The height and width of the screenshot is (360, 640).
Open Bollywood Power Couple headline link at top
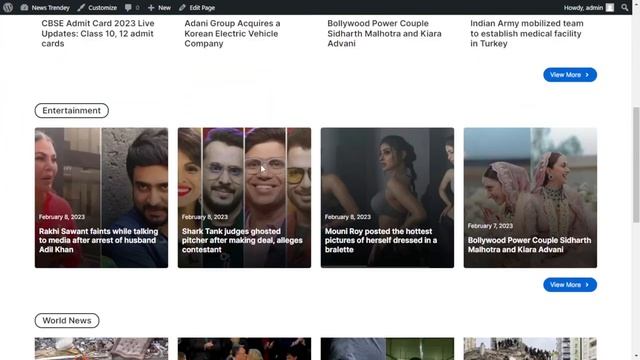coord(384,33)
